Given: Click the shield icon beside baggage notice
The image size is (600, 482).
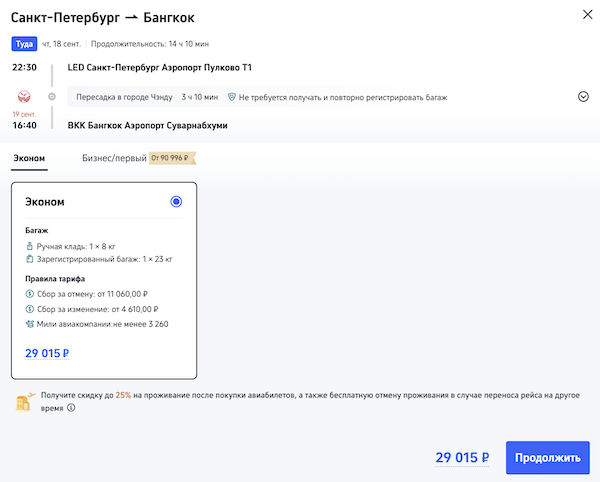Looking at the screenshot, I should click(231, 97).
